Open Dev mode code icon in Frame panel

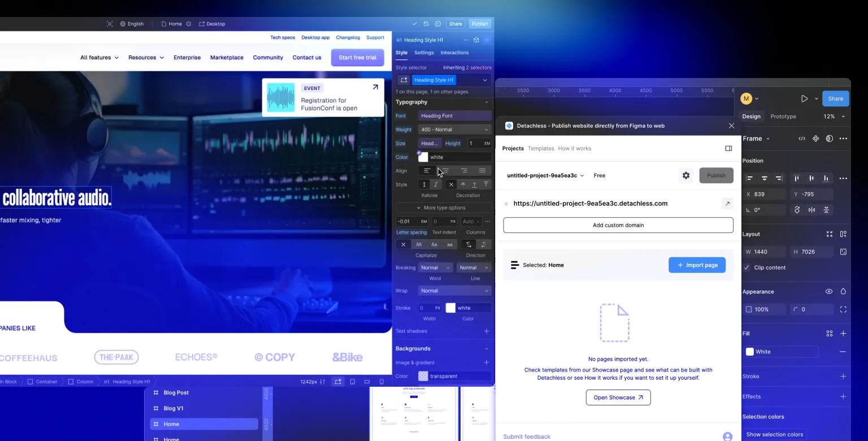click(x=802, y=139)
